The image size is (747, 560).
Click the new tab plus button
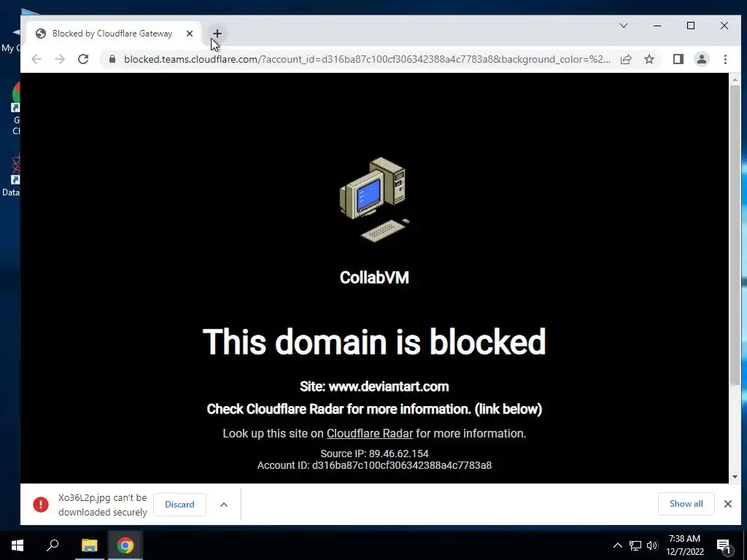click(x=217, y=34)
